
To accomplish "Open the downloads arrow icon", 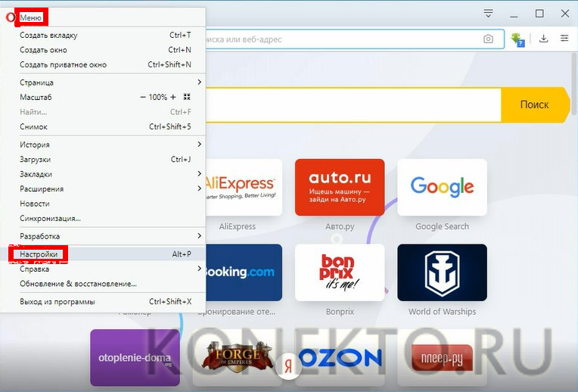I will [543, 39].
